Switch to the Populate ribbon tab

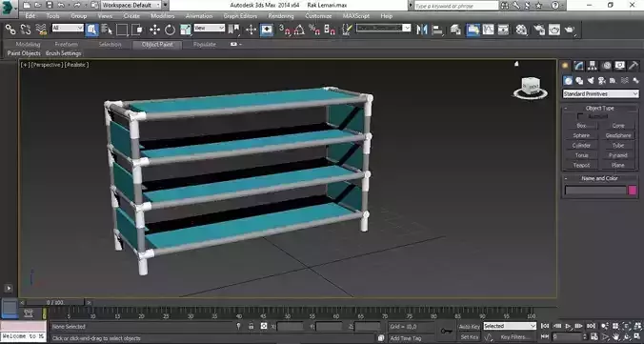pos(205,45)
